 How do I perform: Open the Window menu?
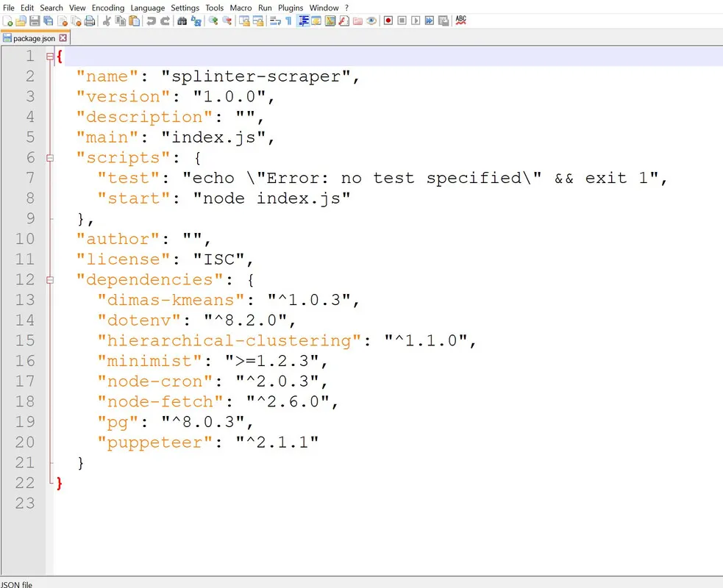(x=324, y=8)
